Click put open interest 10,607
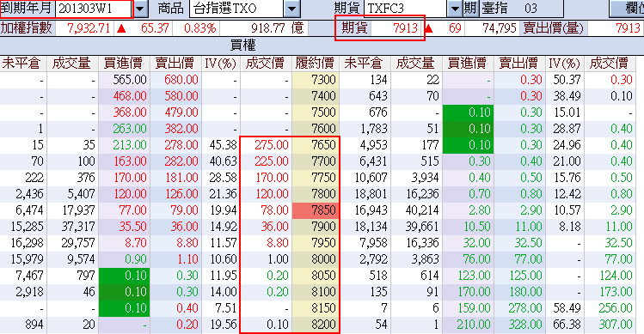Image resolution: width=644 pixels, height=334 pixels. [x=371, y=178]
